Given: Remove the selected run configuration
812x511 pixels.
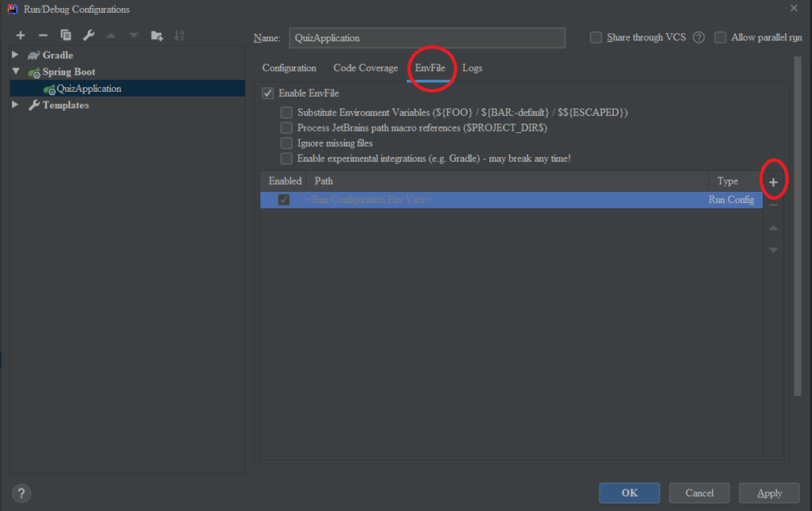Looking at the screenshot, I should click(44, 35).
